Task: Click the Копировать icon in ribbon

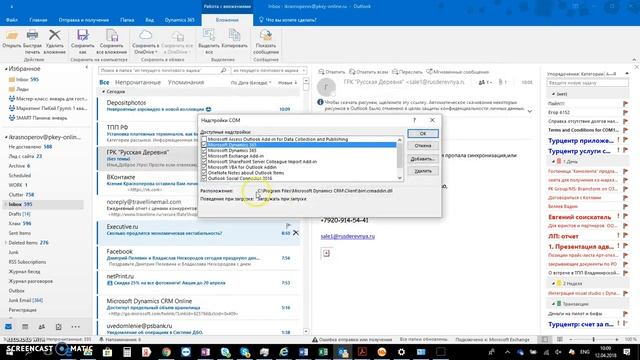Action: point(234,36)
